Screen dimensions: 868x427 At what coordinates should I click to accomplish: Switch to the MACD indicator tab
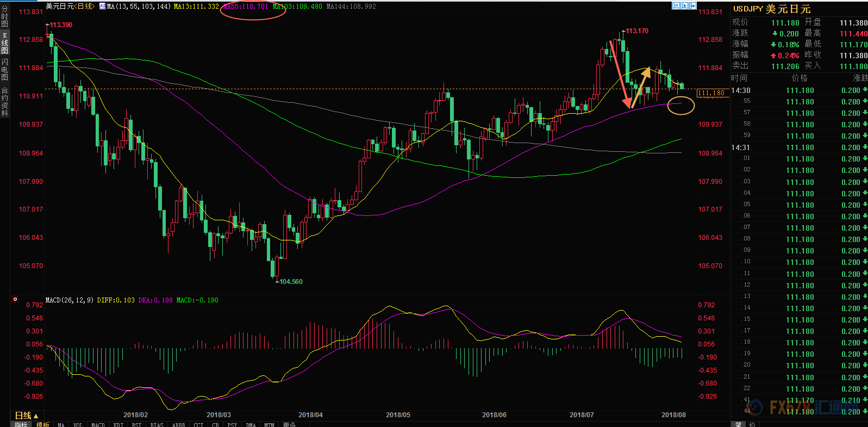98,424
